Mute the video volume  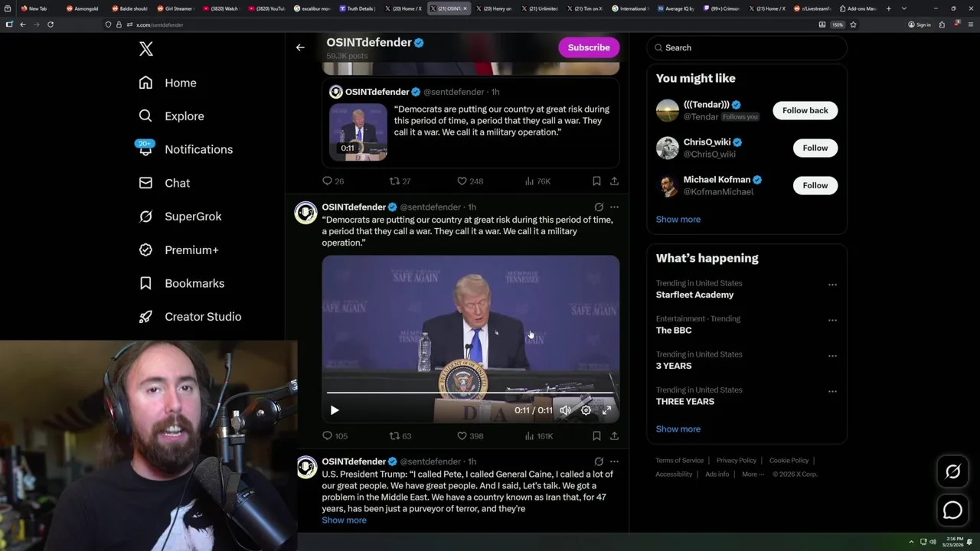coord(565,410)
